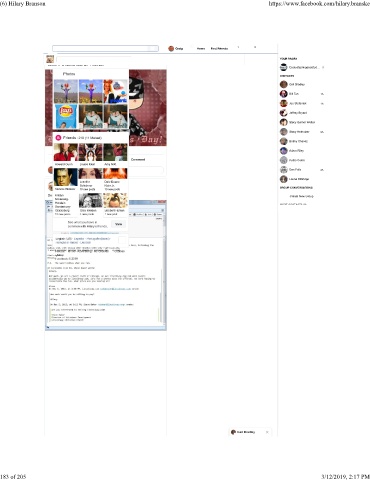The height and width of the screenshot is (480, 370).
Task: Click the page avatar under Your Pages
Action: point(284,67)
